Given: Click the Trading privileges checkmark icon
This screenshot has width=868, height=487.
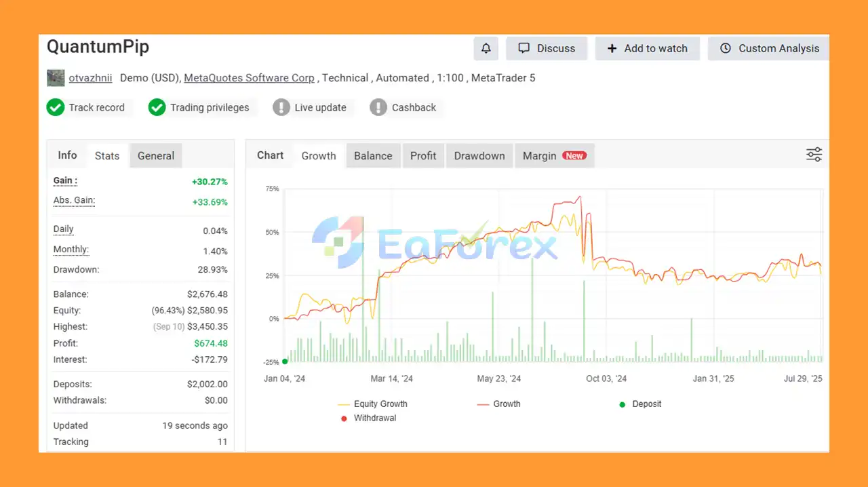Looking at the screenshot, I should (157, 107).
